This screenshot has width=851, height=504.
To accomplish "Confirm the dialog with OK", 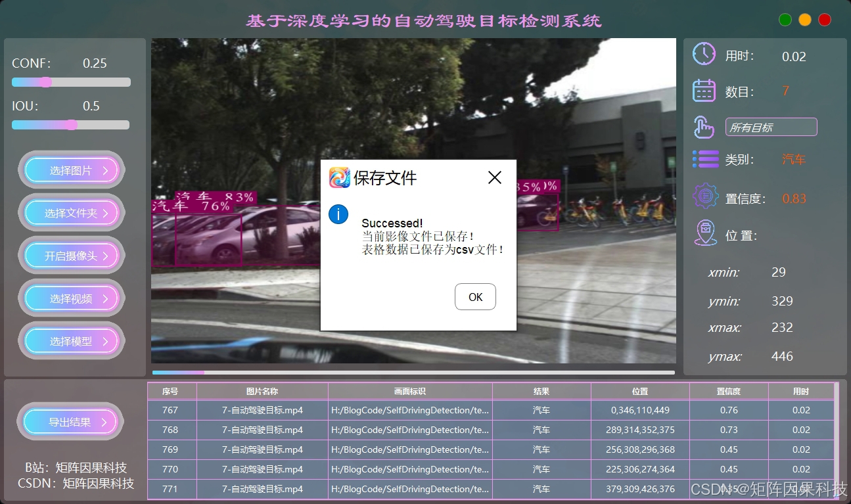I will [475, 297].
